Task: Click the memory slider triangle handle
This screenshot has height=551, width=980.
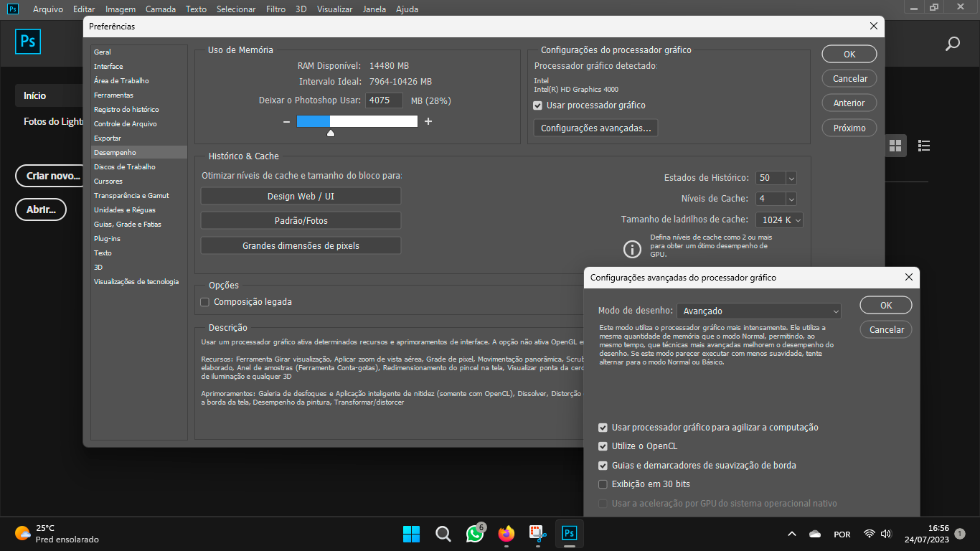Action: (x=331, y=133)
